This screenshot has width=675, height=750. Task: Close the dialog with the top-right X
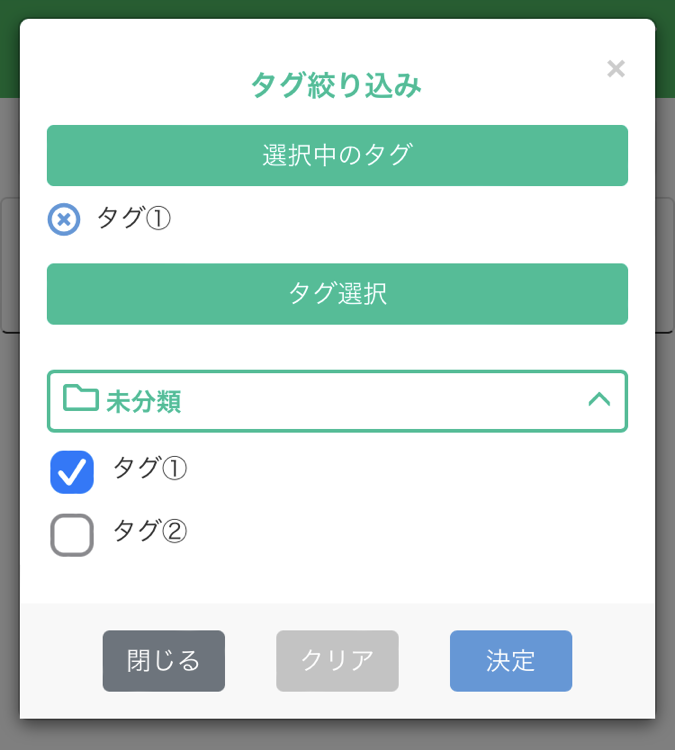(616, 69)
